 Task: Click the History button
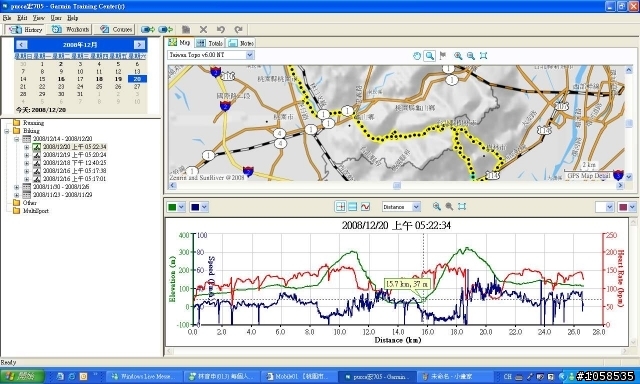tap(25, 29)
